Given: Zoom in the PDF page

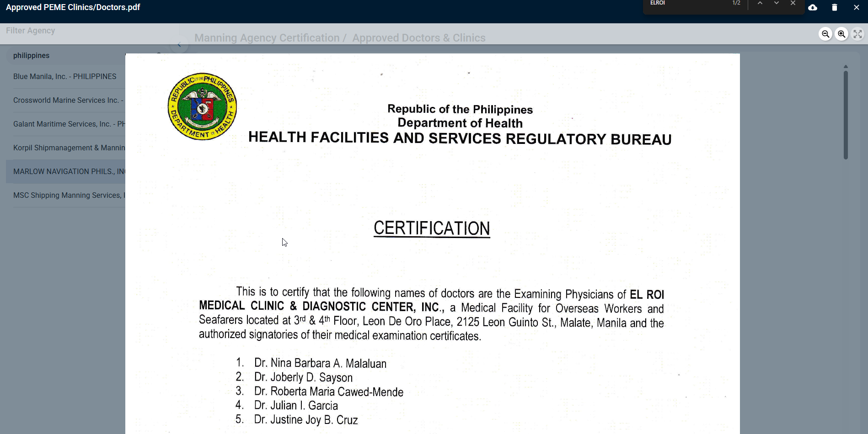Looking at the screenshot, I should click(x=841, y=34).
